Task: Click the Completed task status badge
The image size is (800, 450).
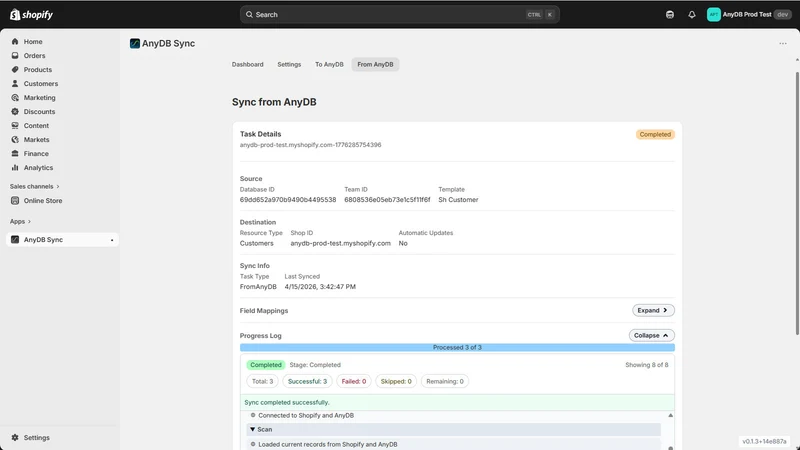Action: coord(655,134)
